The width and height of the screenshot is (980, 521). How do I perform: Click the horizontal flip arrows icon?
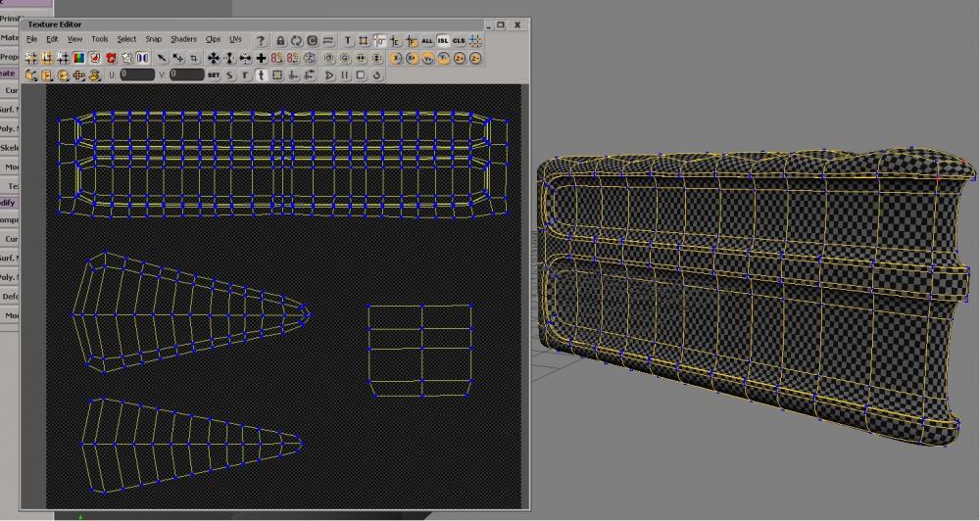pyautogui.click(x=362, y=58)
